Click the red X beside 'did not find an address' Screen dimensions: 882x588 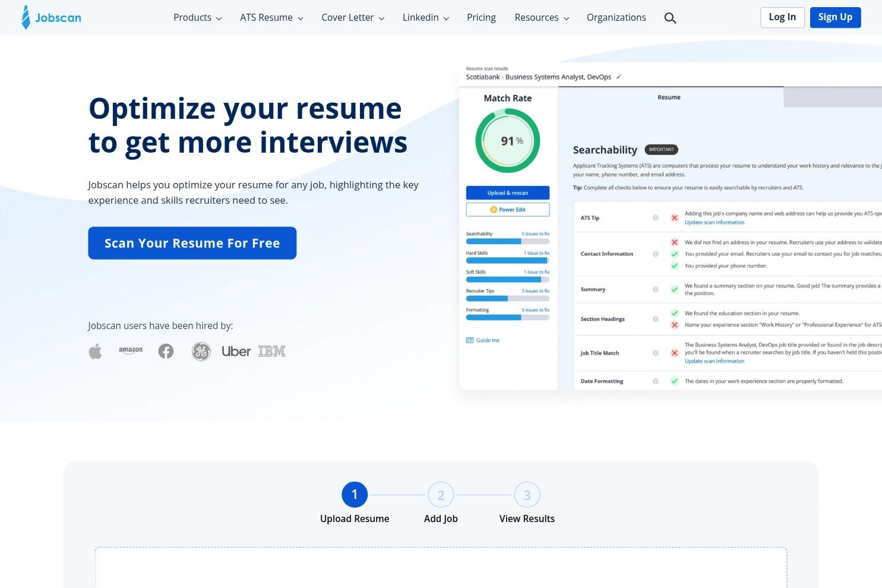[x=675, y=242]
